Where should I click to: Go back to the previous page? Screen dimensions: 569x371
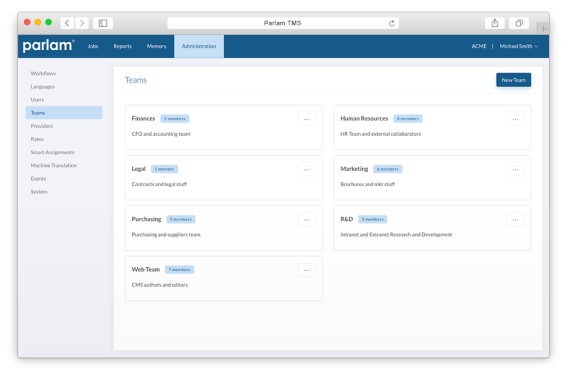(x=67, y=23)
